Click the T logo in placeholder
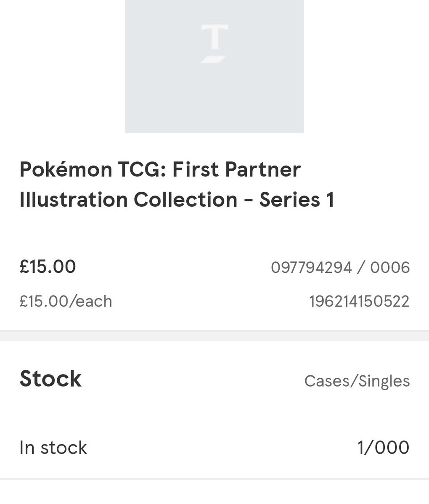Viewport: 429px width, 504px height. pyautogui.click(x=214, y=43)
